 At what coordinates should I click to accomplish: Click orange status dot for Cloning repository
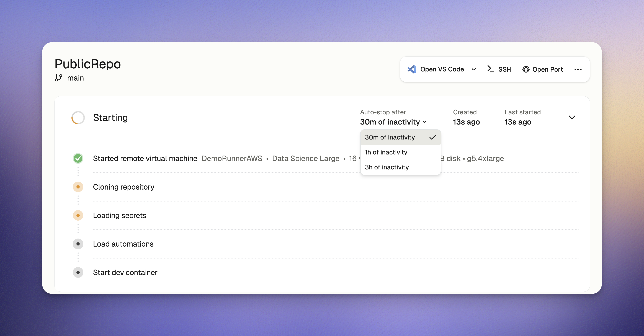(78, 187)
